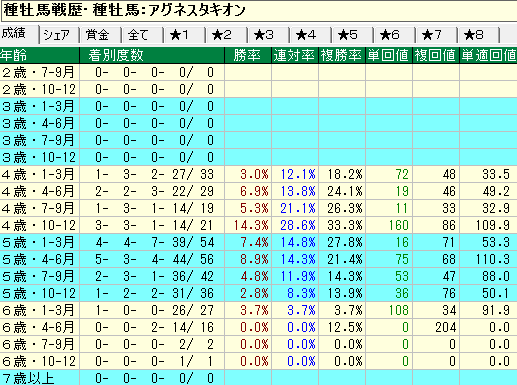Click the 連対率 column header
The height and width of the screenshot is (385, 517).
click(295, 55)
